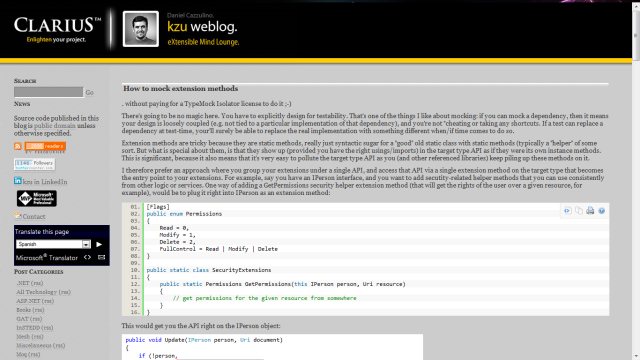Open the Microsoft Translator link
640x360 pixels.
pos(47,258)
